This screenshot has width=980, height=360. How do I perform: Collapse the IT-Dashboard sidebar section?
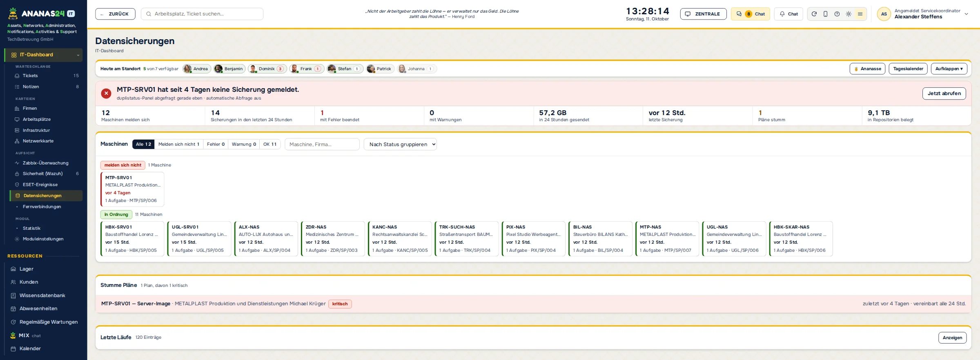point(78,55)
